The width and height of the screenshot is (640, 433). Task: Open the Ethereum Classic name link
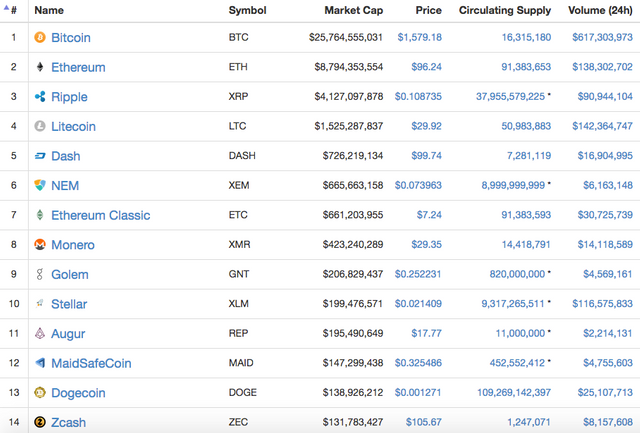(x=101, y=215)
